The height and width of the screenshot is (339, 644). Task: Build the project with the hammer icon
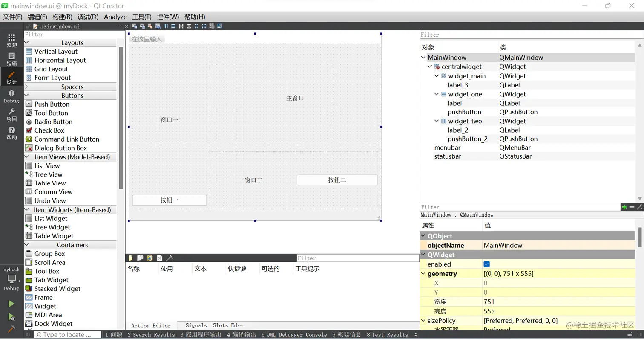(11, 329)
